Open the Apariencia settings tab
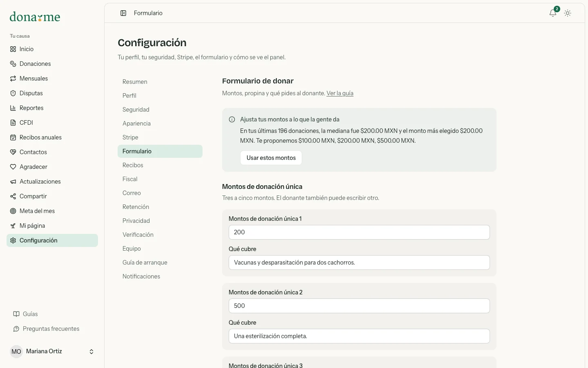Viewport: 588px width, 368px height. point(160,123)
